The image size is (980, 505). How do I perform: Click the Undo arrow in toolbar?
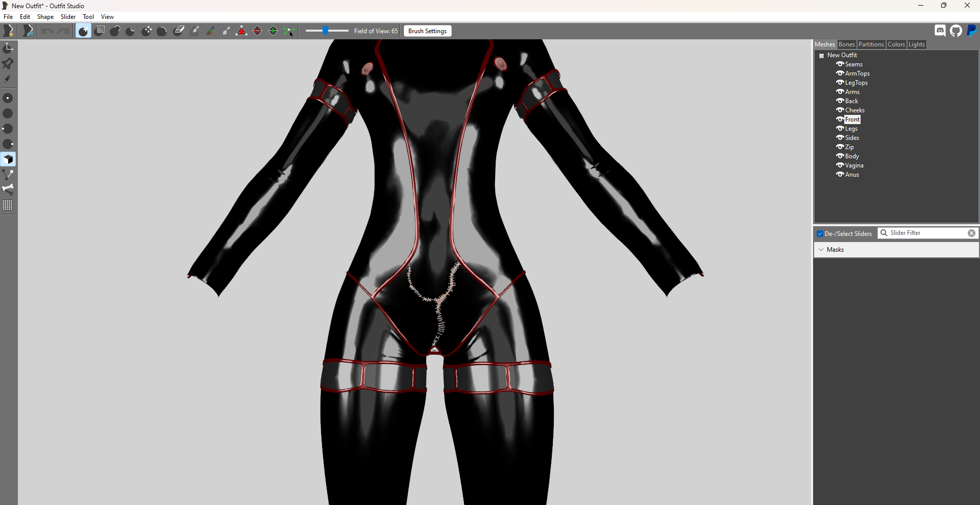47,31
